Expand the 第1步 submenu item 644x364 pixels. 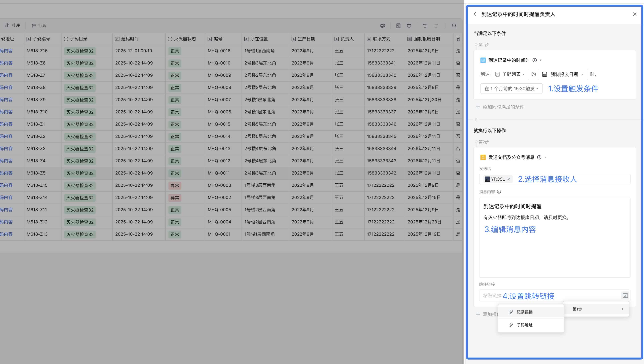pos(596,309)
